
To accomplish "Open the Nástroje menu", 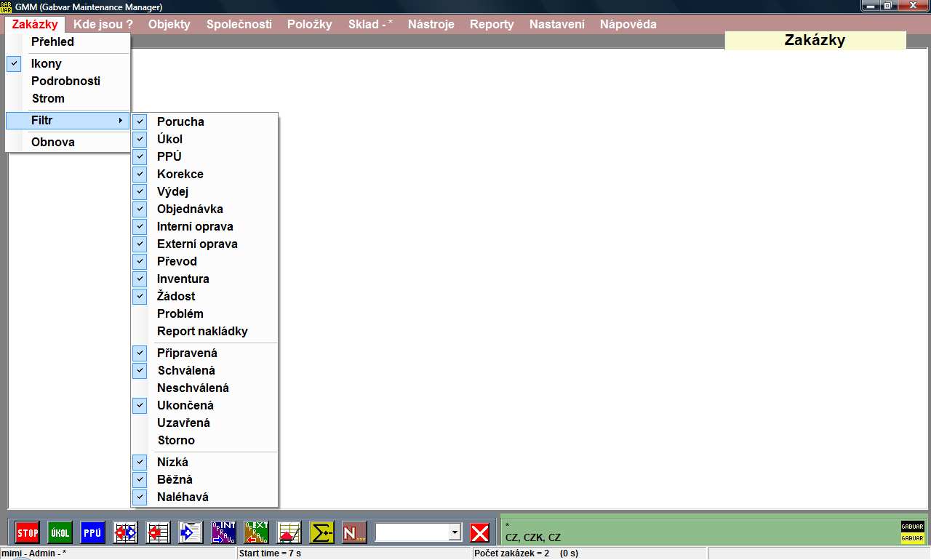I will point(431,24).
